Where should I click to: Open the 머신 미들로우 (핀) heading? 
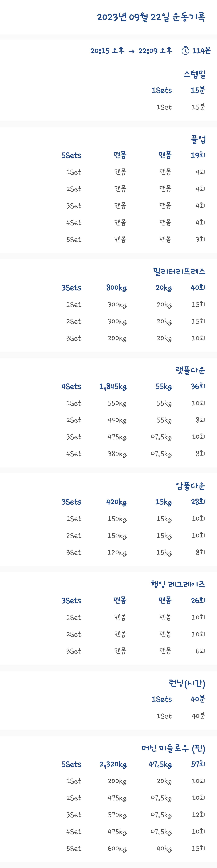tap(173, 748)
